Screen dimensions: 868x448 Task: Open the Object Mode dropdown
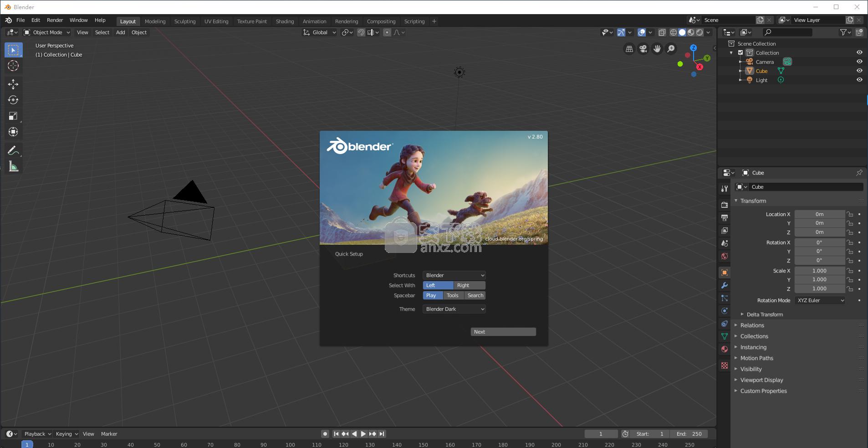47,32
